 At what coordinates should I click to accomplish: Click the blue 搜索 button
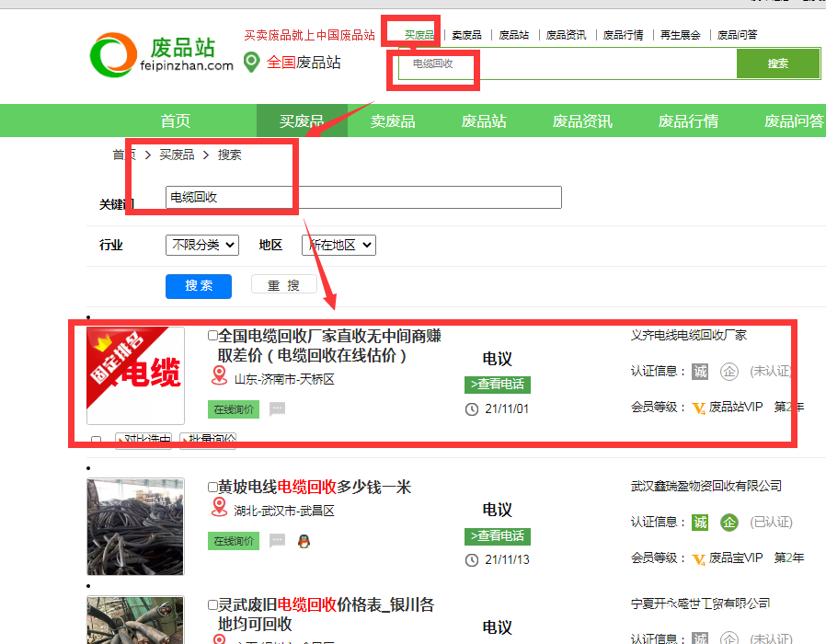coord(199,286)
